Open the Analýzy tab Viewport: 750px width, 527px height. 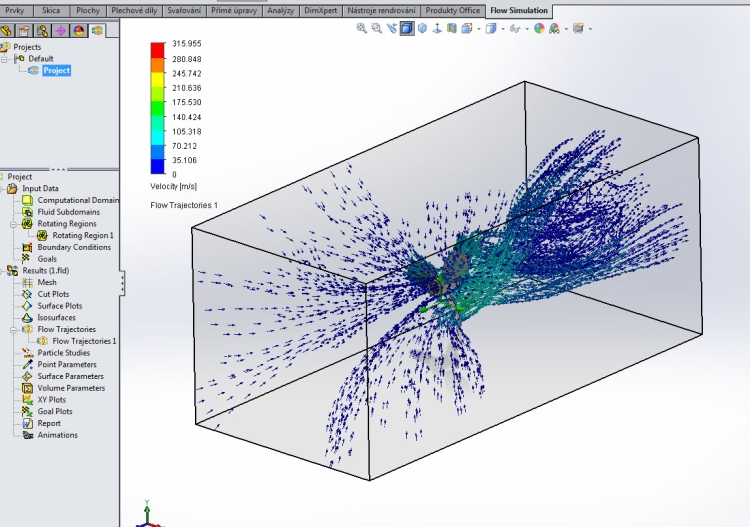click(280, 11)
